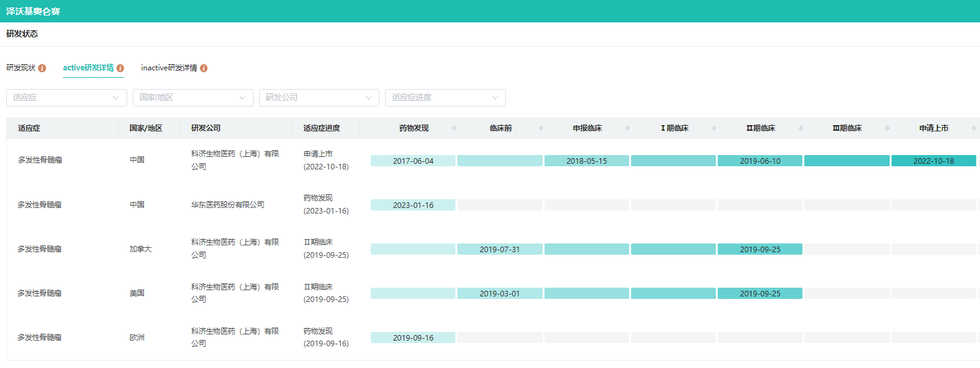980x368 pixels.
Task: Click arrow icon after 药物发现 column header
Action: point(454,128)
